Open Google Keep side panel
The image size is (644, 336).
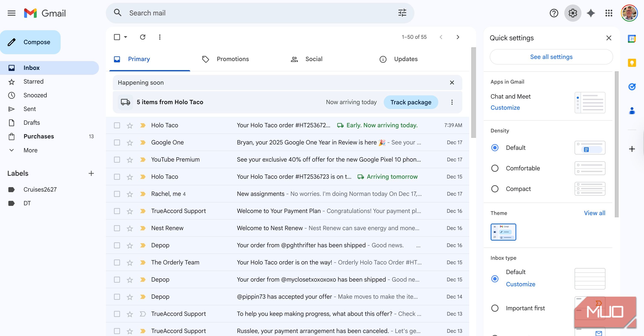pyautogui.click(x=632, y=63)
